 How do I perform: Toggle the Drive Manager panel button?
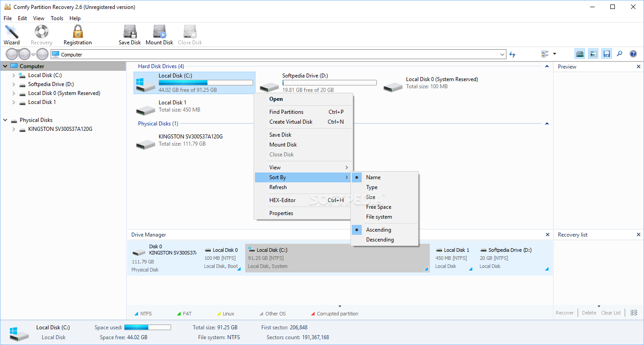click(x=580, y=54)
